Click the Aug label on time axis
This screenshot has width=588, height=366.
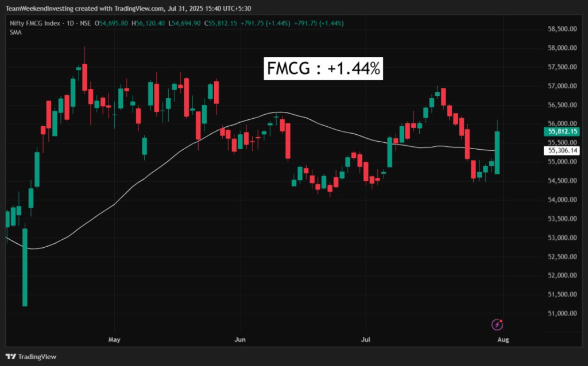click(503, 340)
